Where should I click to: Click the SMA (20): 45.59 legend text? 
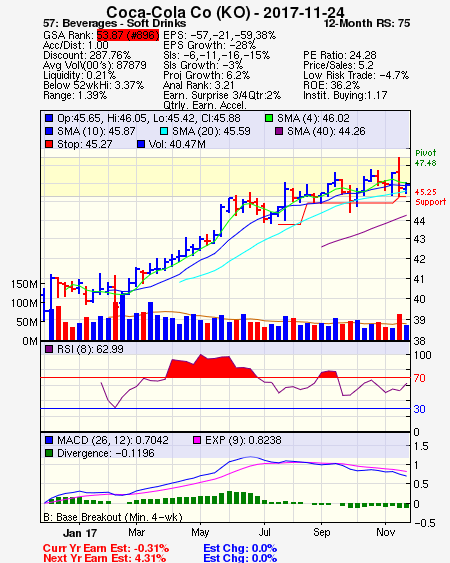pyautogui.click(x=211, y=131)
